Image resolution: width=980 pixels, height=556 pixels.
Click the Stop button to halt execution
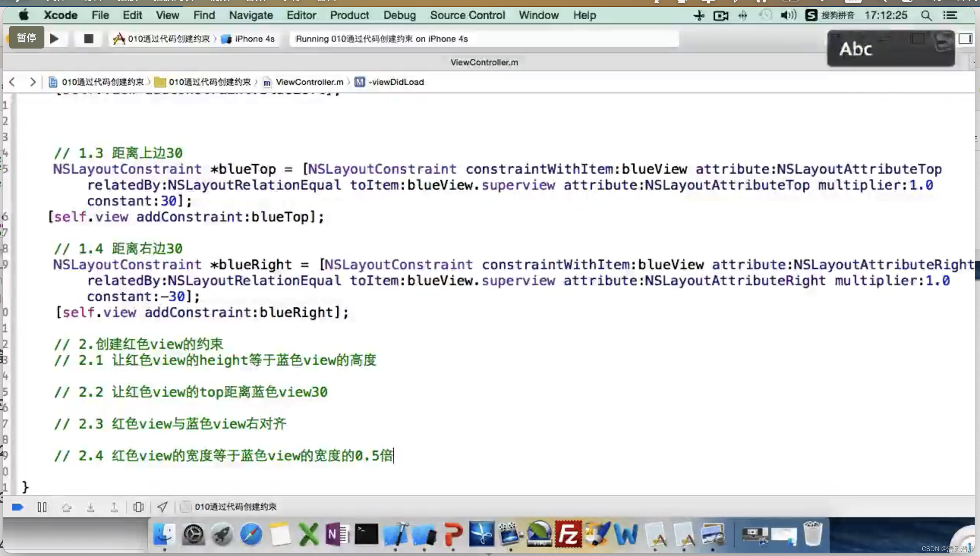[88, 38]
